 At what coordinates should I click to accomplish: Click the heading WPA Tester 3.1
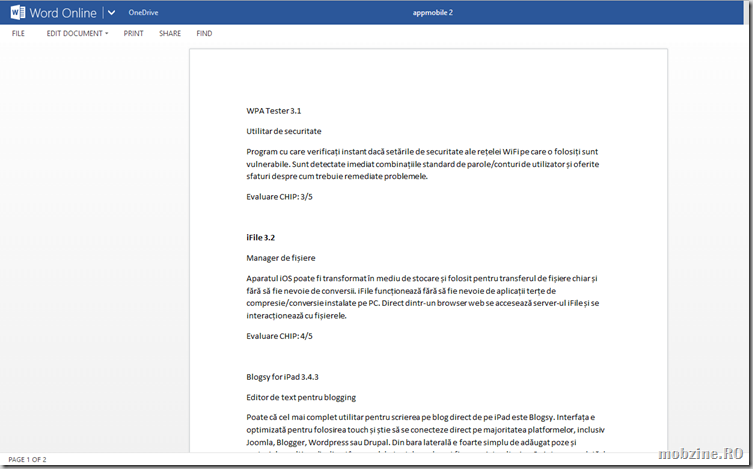[274, 111]
